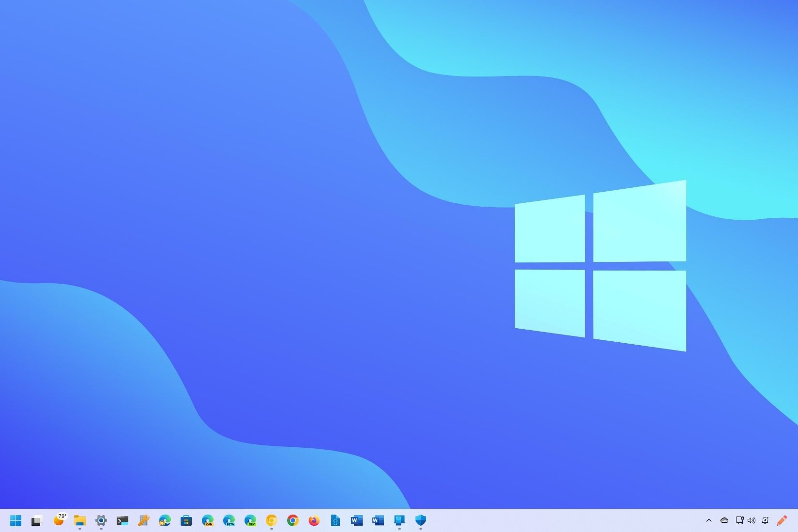Launch Microsoft Edge Dev
The image size is (798, 532).
(x=250, y=520)
